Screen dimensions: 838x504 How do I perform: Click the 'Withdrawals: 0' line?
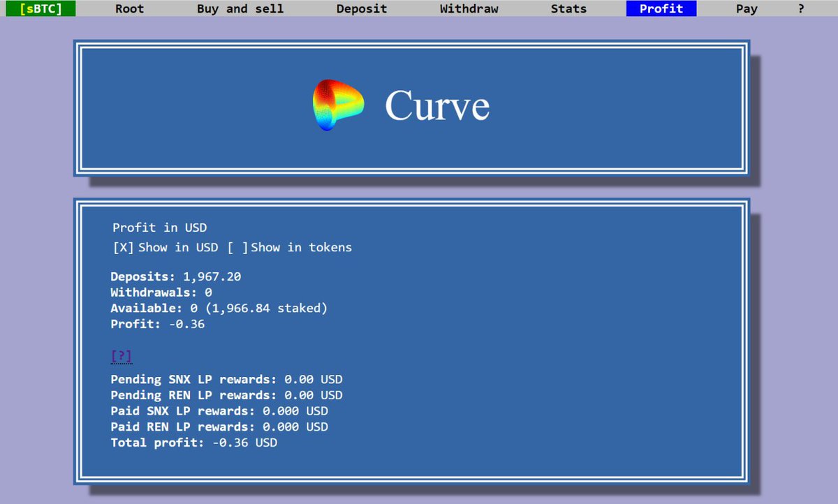(x=161, y=292)
